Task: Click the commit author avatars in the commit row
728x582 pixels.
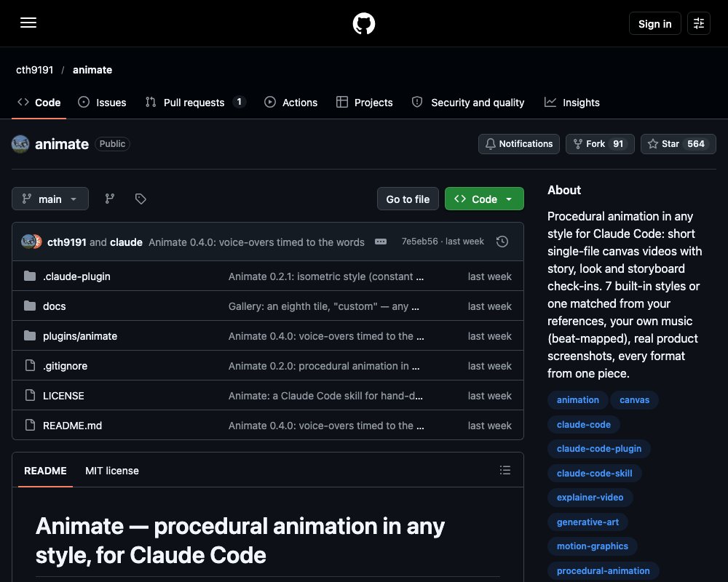Action: pyautogui.click(x=31, y=242)
